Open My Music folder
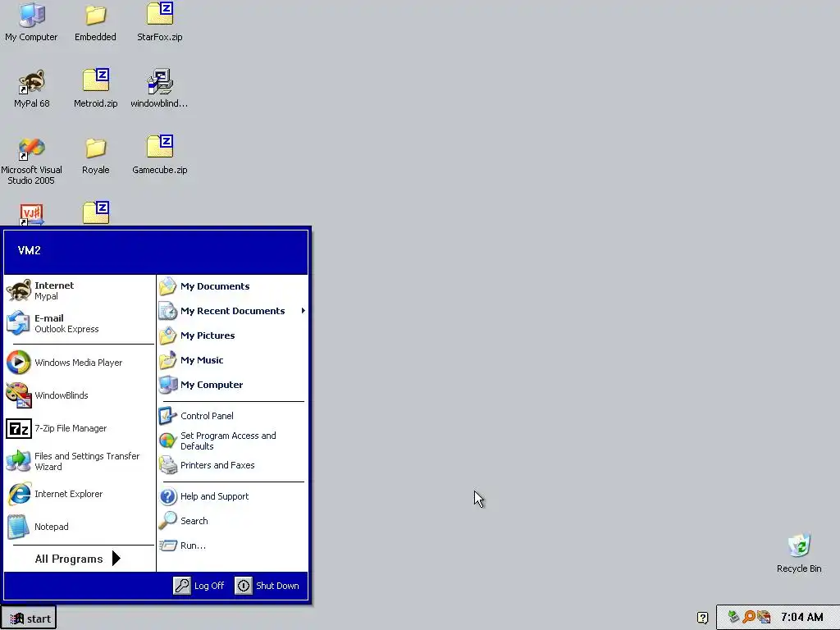 pos(232,360)
